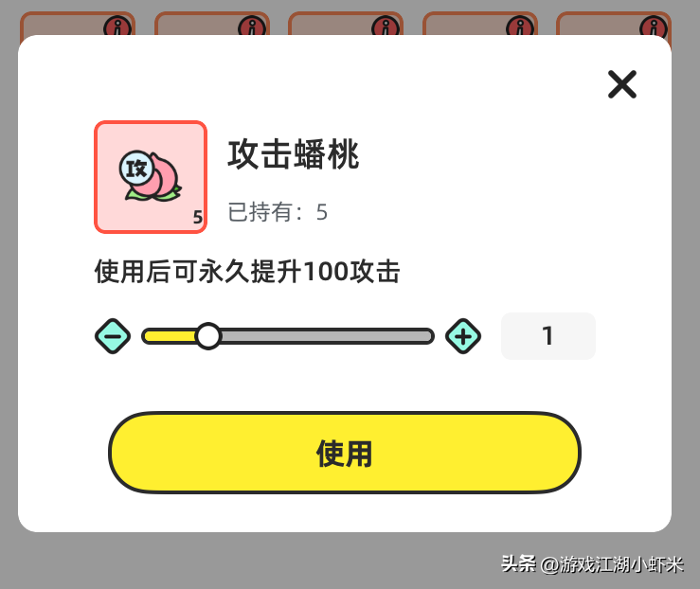Open info icon on fifth background card
700x589 pixels.
point(654,27)
